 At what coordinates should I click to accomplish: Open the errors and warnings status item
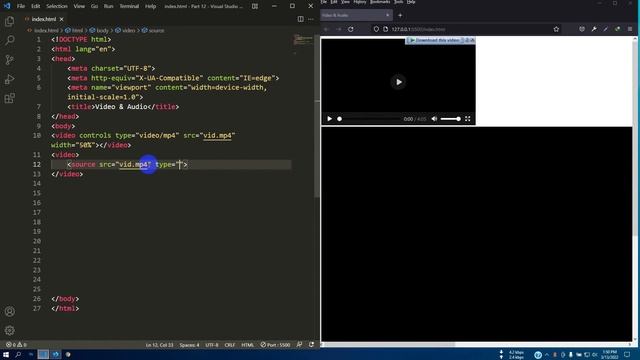[x=16, y=345]
